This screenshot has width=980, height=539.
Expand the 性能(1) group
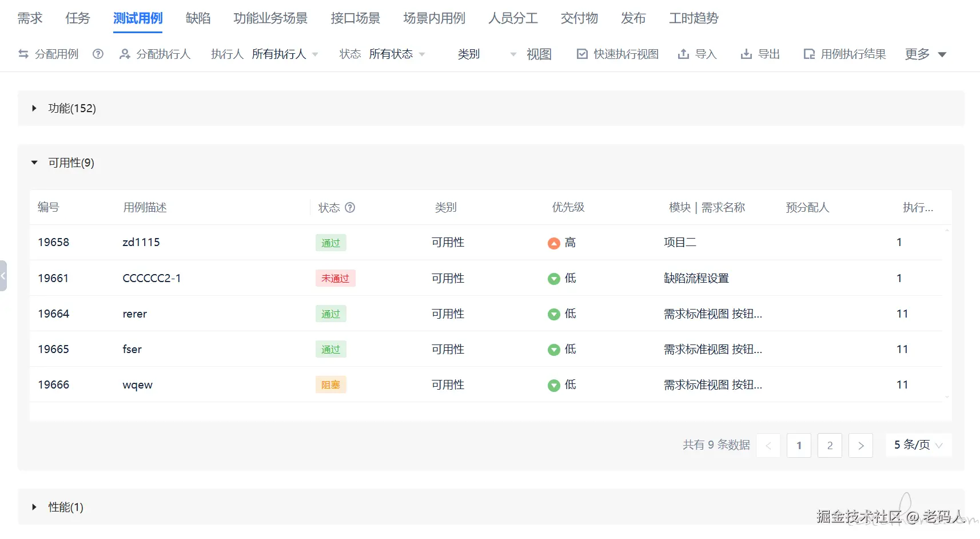click(x=34, y=507)
